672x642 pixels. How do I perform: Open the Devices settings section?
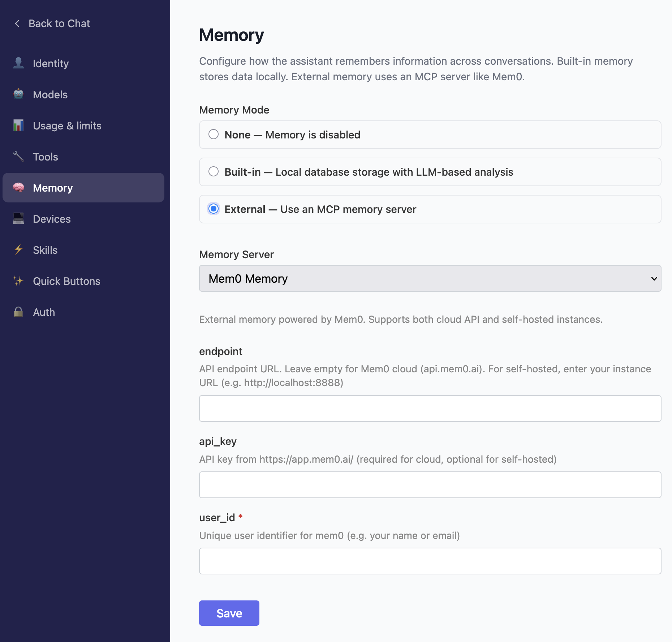83,219
